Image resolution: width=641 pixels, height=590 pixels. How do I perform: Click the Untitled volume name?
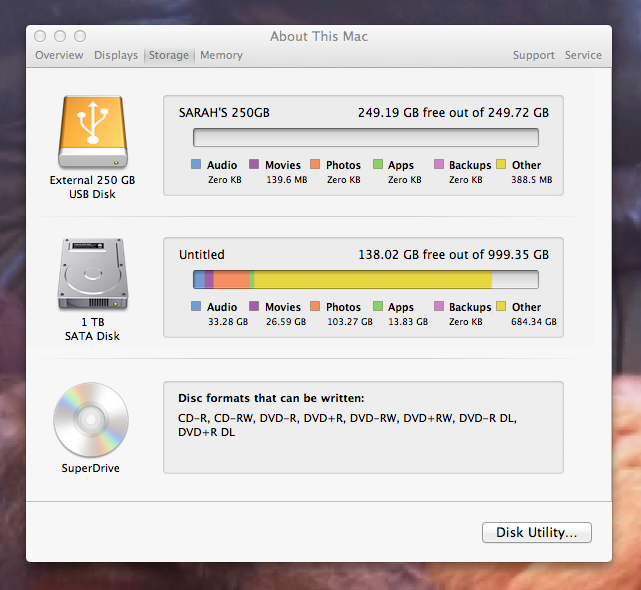[x=202, y=254]
